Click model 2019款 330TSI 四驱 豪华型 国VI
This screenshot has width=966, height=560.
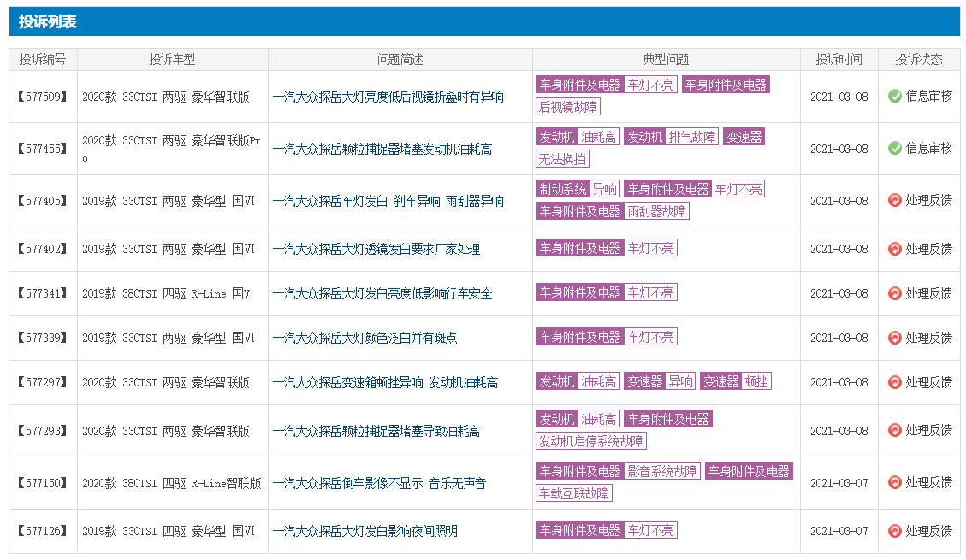[x=169, y=531]
